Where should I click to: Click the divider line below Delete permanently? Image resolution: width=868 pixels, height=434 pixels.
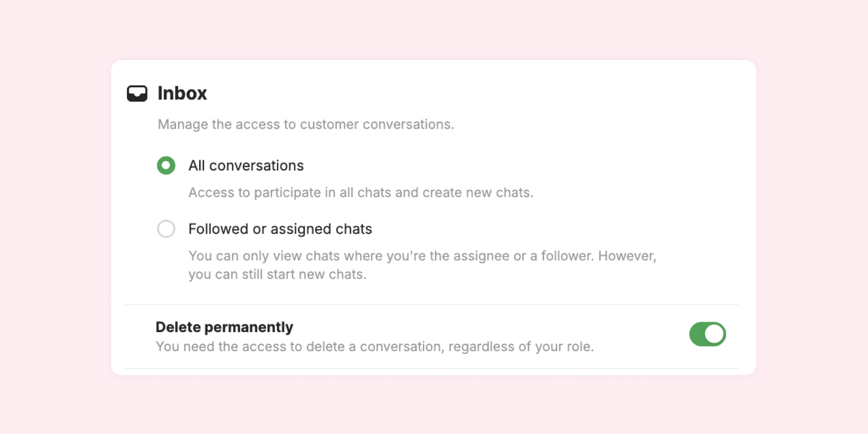pos(431,368)
